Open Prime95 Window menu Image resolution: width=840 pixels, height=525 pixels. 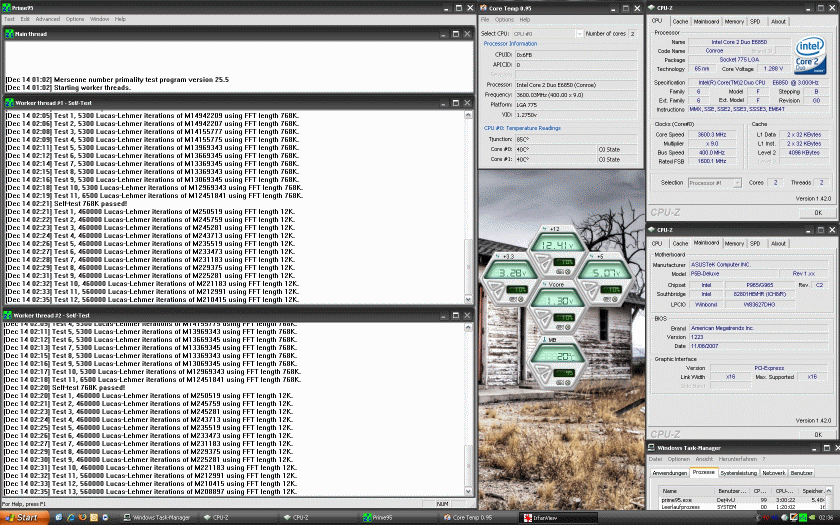coord(100,19)
